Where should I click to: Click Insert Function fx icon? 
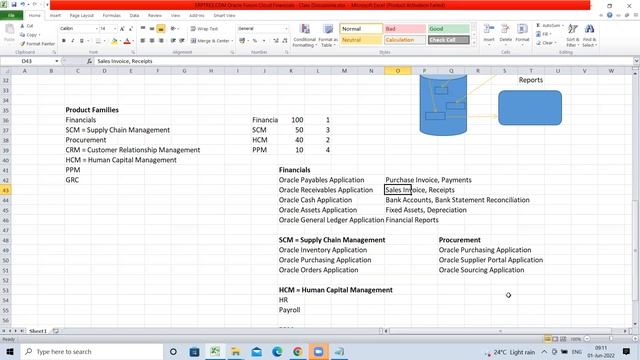click(89, 61)
